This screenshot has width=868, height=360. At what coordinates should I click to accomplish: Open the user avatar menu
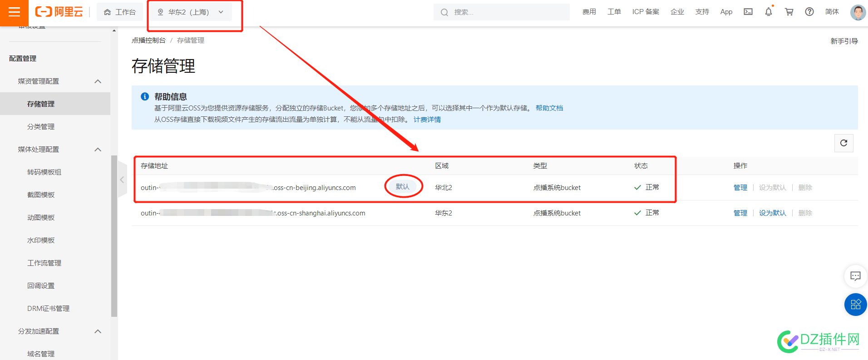[x=858, y=12]
